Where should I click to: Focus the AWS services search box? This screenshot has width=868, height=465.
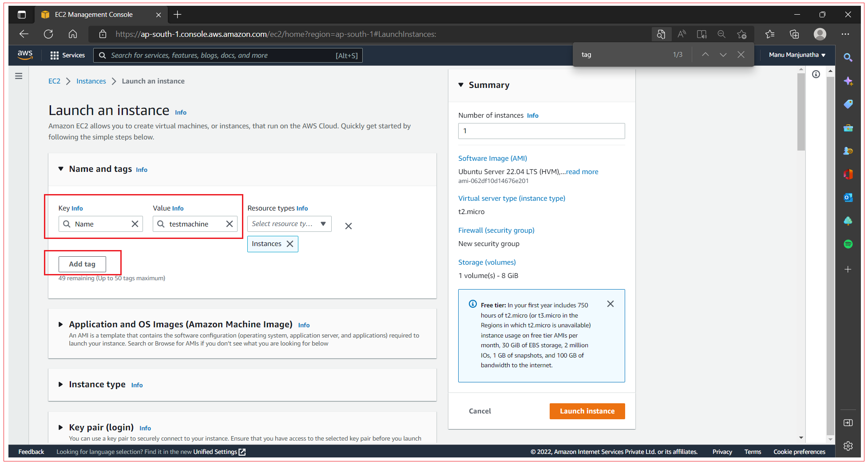pyautogui.click(x=228, y=56)
